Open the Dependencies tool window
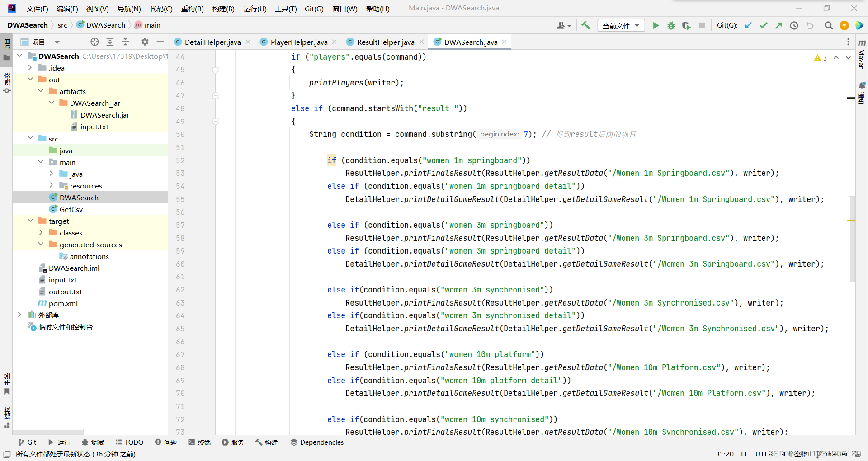The width and height of the screenshot is (868, 461). point(317,442)
